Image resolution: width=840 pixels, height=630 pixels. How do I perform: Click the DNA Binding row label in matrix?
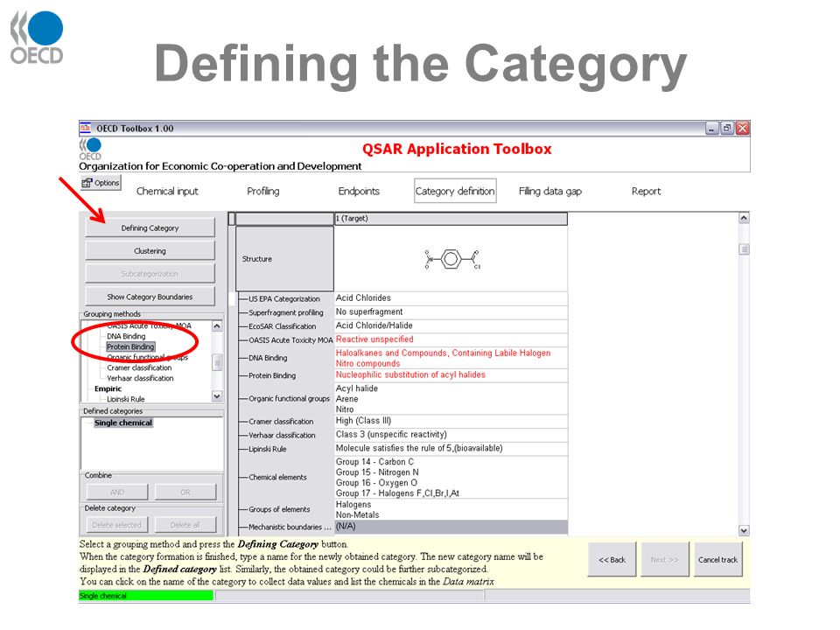click(x=268, y=358)
